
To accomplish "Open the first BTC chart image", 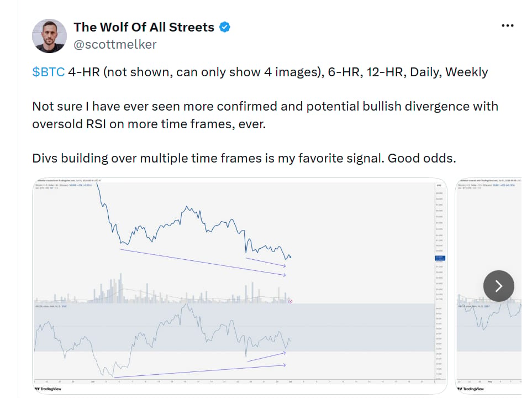I will (x=240, y=286).
